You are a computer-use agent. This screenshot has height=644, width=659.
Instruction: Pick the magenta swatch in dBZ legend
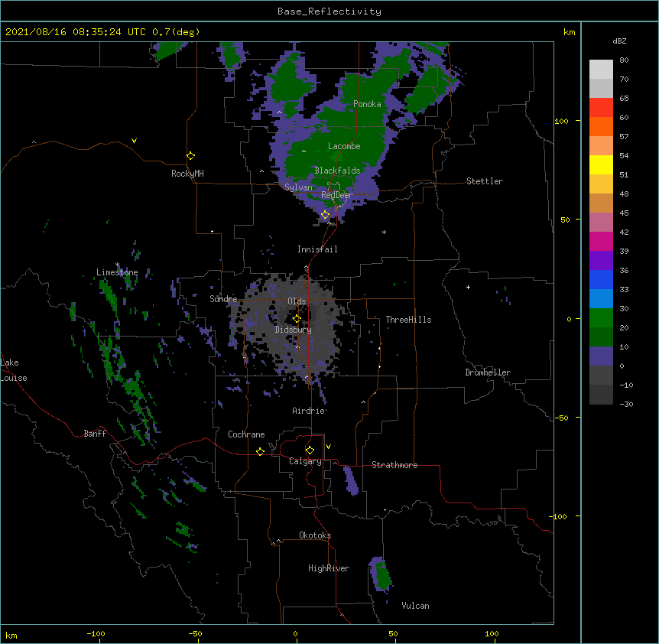tap(601, 241)
